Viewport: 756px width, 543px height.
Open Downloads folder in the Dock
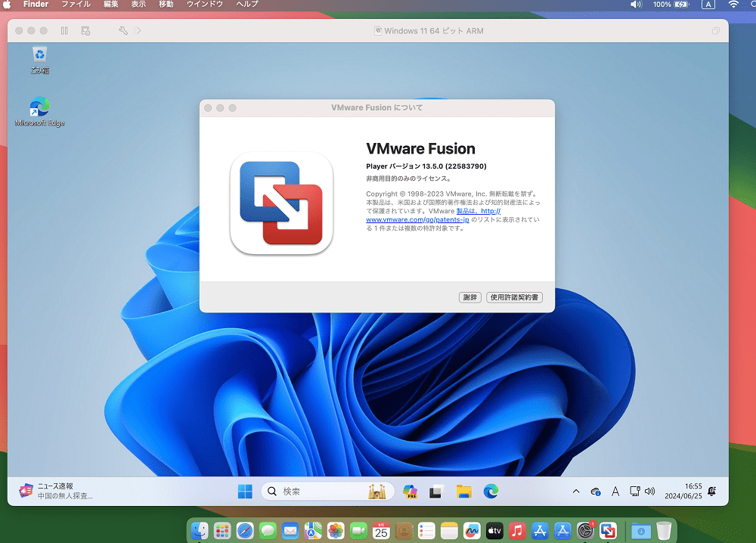point(641,532)
